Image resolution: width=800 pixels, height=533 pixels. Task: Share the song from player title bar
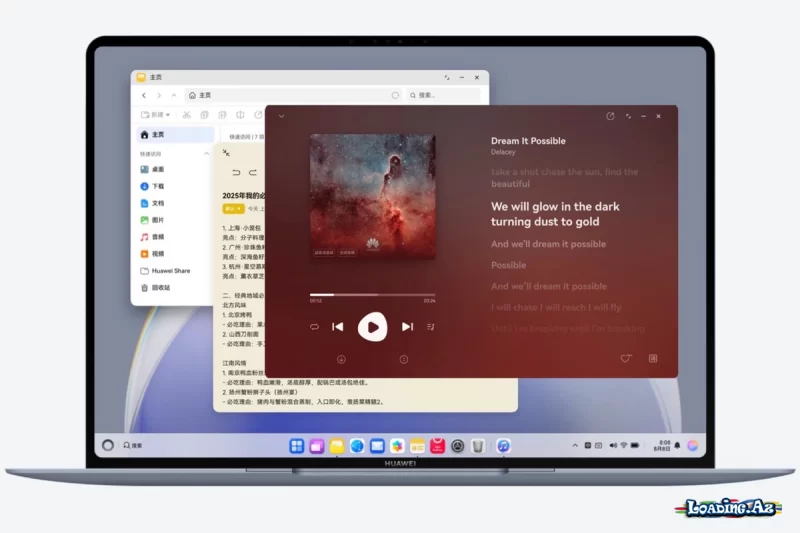click(610, 116)
